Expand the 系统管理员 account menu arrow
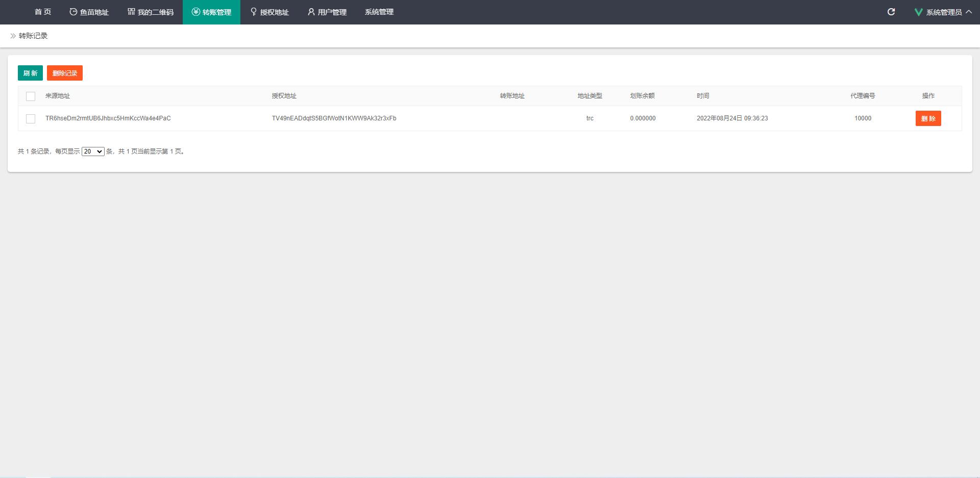 (969, 12)
